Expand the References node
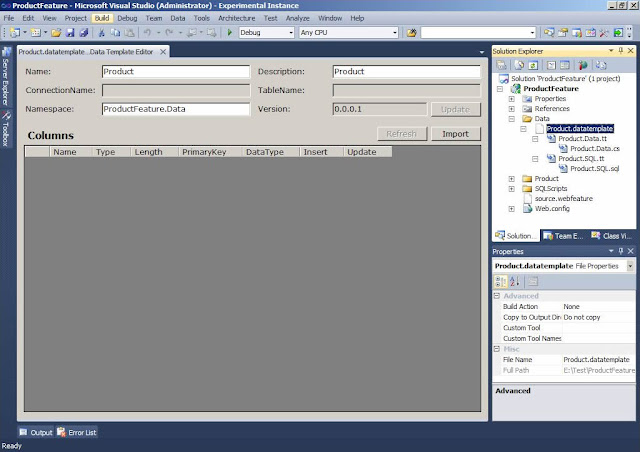Viewport: 640px width, 452px height. click(x=511, y=109)
